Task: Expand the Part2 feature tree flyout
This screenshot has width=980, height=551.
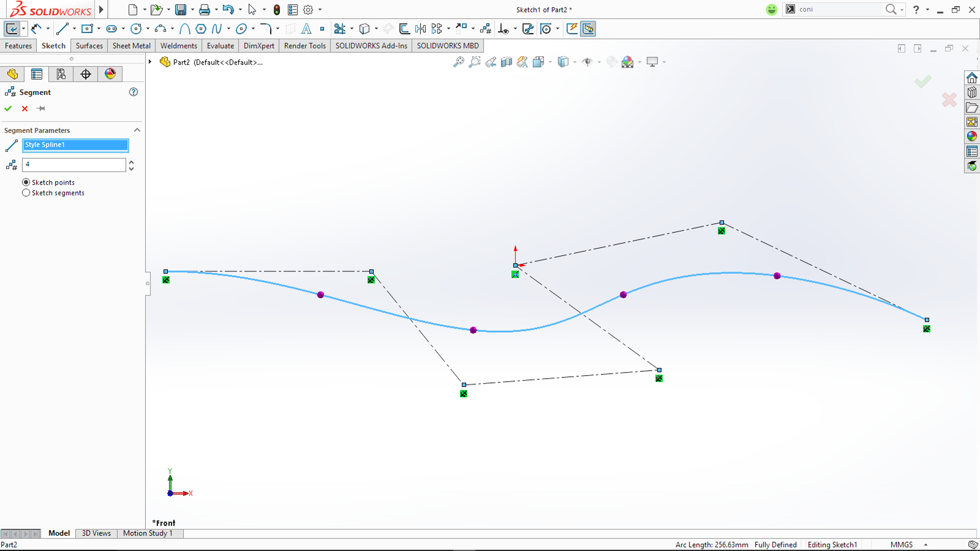Action: [150, 62]
